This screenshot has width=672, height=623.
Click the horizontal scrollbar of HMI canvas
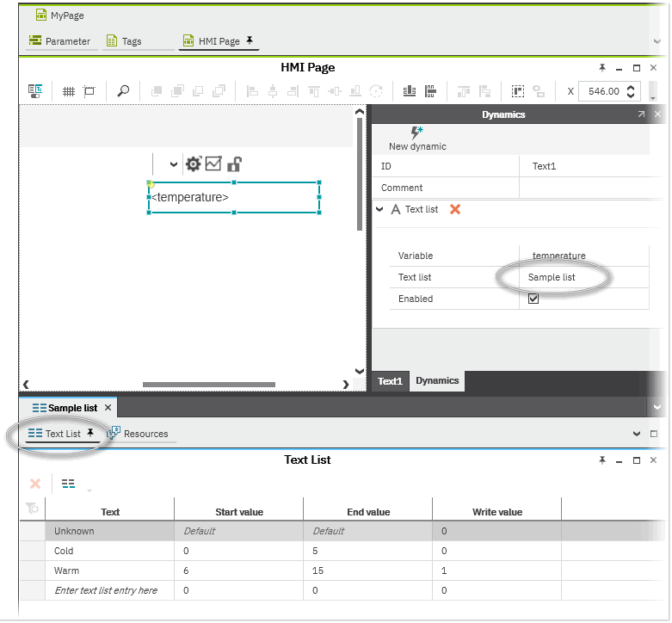(x=208, y=385)
